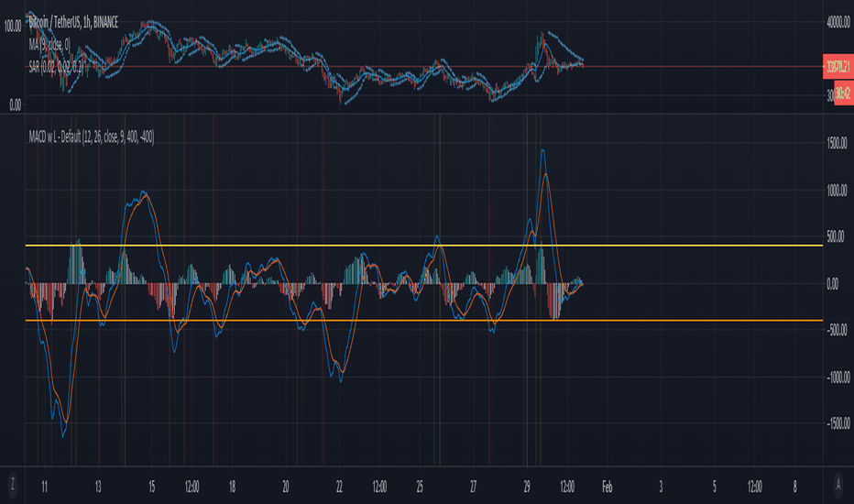Click the Z timezone button at bottom-left
This screenshot has height=504, width=854.
[x=12, y=485]
